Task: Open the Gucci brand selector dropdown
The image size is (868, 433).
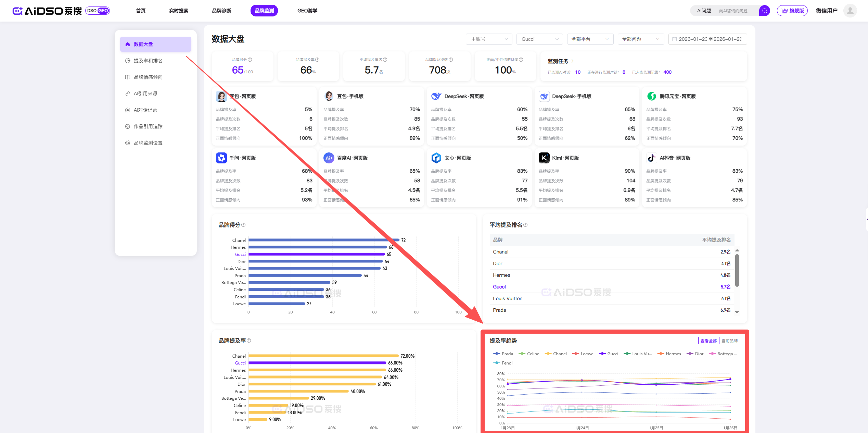Action: [539, 39]
